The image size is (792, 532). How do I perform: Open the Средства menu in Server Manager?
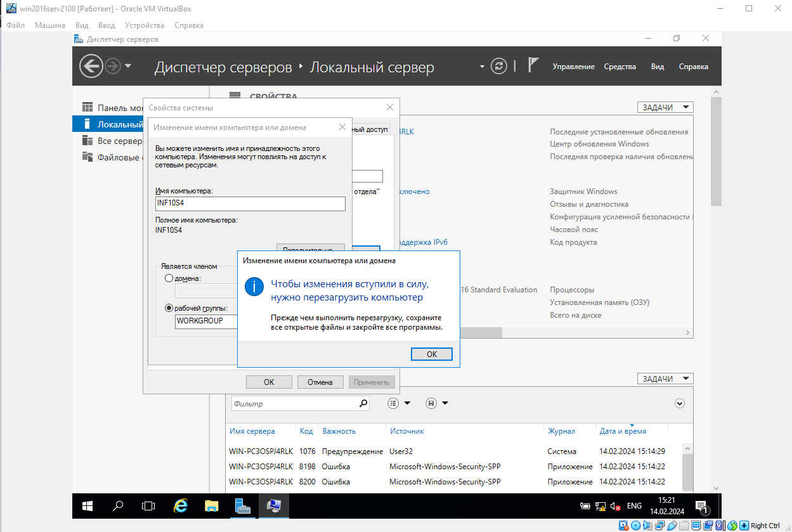[620, 67]
